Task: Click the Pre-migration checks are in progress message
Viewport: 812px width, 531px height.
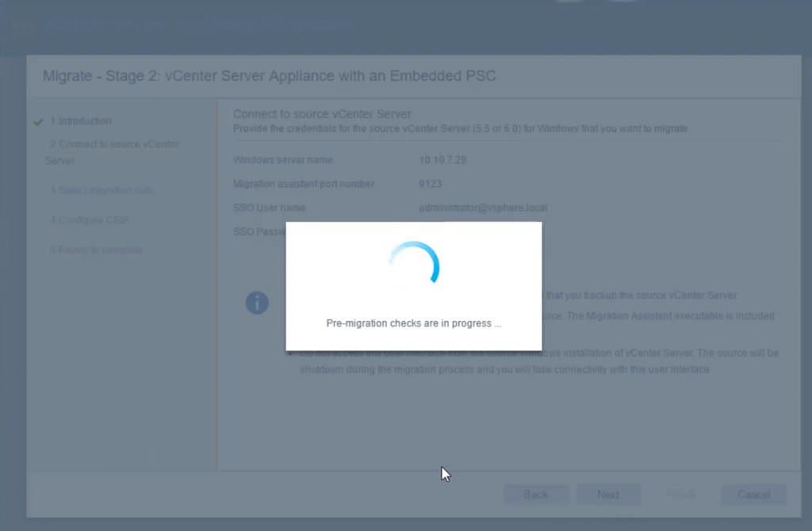Action: [x=414, y=323]
